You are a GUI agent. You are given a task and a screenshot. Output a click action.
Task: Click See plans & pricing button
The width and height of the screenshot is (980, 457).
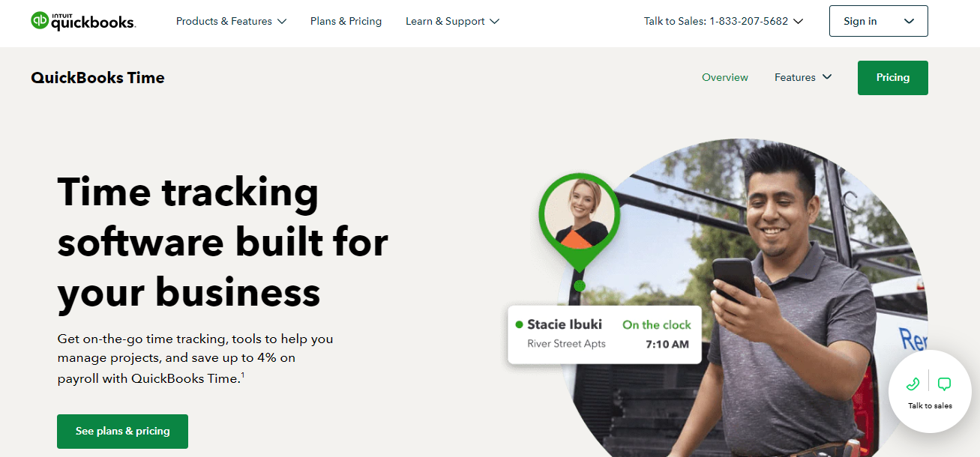point(123,432)
